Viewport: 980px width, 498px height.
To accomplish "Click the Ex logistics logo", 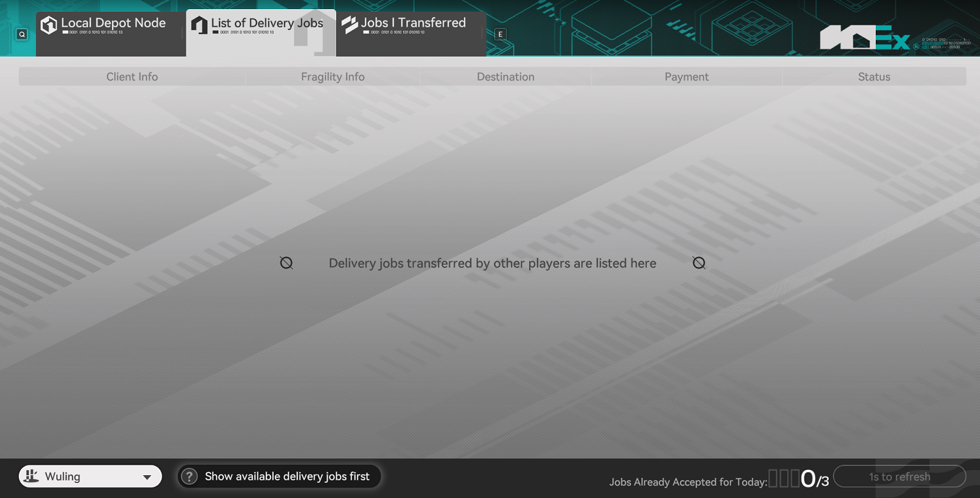I will [865, 38].
